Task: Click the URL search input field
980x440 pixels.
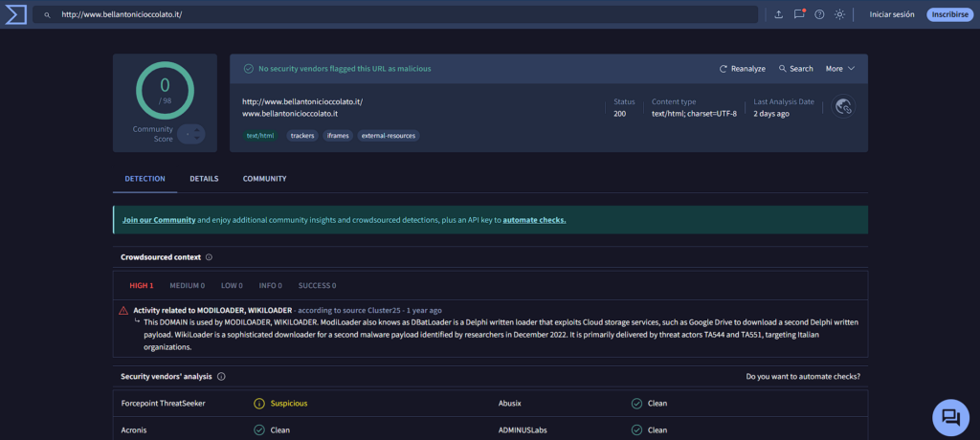Action: [402, 15]
